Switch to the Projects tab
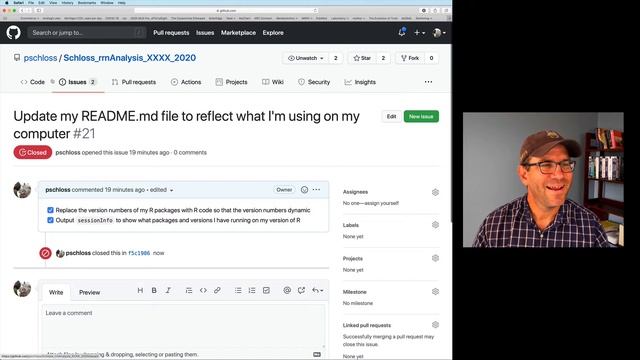 point(231,82)
